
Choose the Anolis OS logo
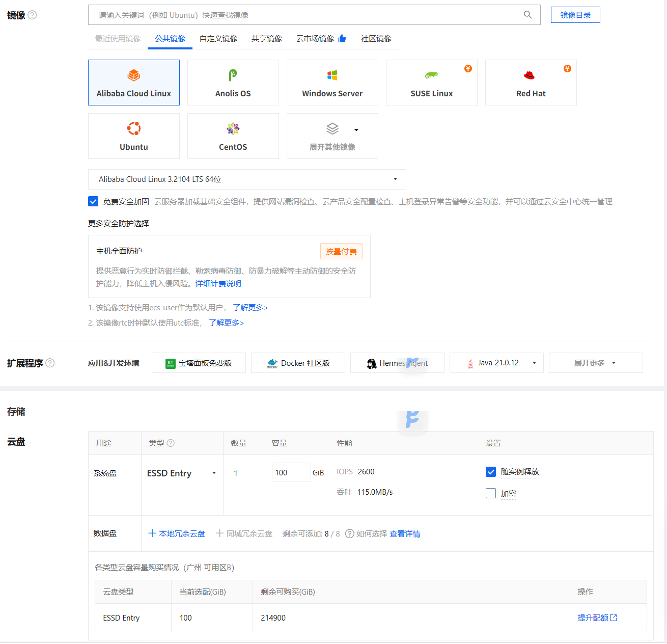point(233,75)
